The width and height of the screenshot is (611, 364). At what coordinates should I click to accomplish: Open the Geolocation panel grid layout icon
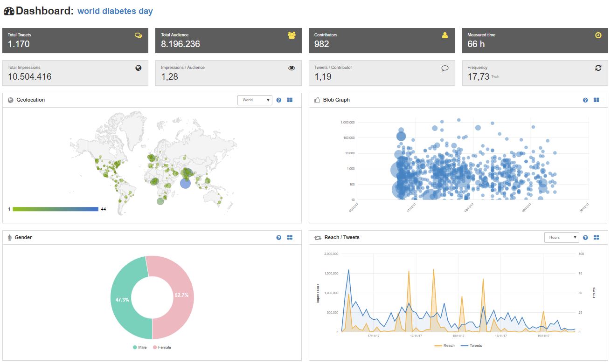290,100
